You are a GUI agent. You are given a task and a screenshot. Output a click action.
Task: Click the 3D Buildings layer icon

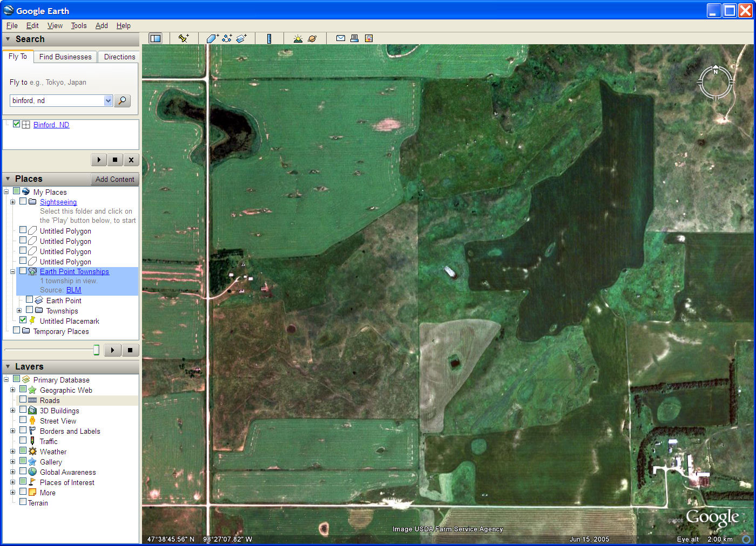coord(32,411)
